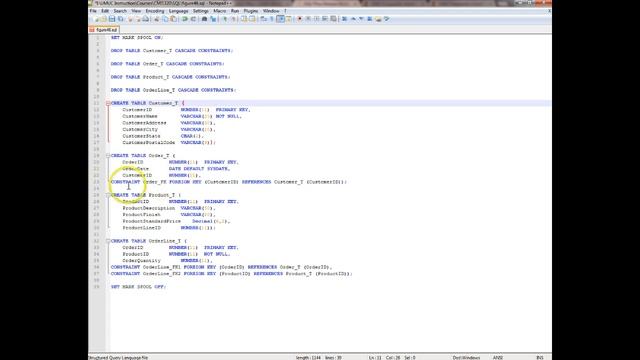Click the CONSTRAINT Order_FK FOREIGN KEY line
The height and width of the screenshot is (360, 640).
click(x=229, y=182)
